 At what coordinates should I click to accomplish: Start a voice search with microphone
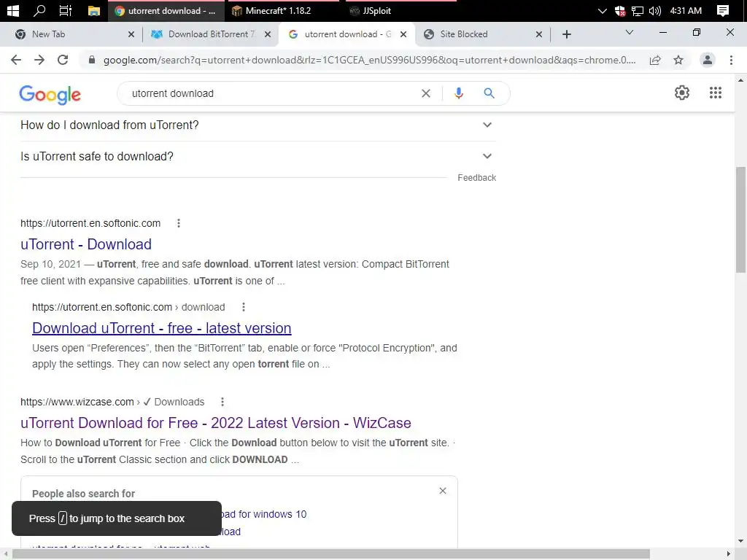(459, 93)
